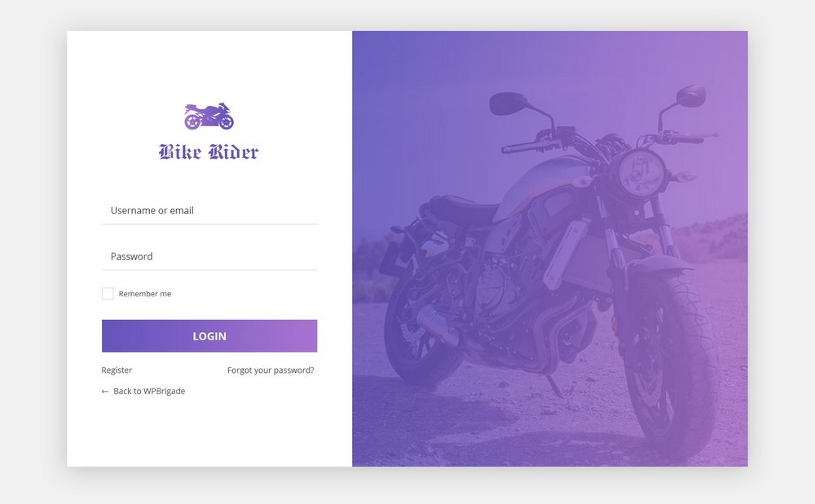The image size is (815, 504).
Task: Submit with the LOGIN button
Action: [x=209, y=335]
